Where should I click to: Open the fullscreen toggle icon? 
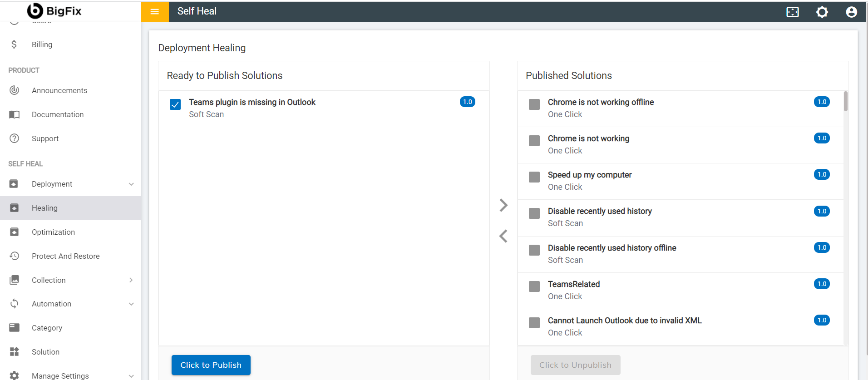[793, 12]
